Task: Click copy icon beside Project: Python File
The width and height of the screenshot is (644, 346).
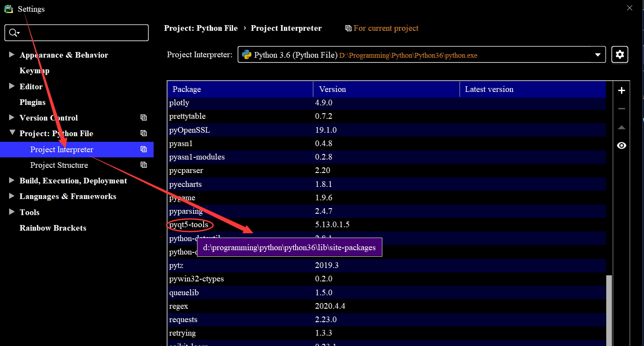Action: (144, 133)
